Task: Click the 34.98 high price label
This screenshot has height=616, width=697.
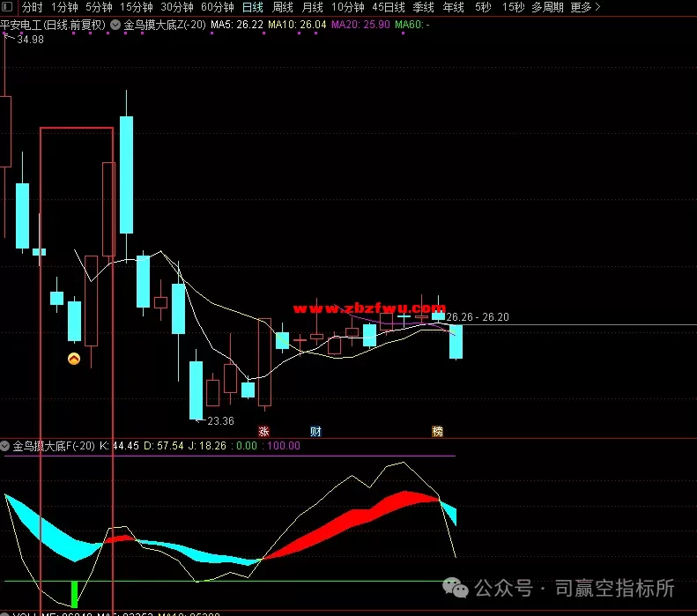Action: point(30,40)
